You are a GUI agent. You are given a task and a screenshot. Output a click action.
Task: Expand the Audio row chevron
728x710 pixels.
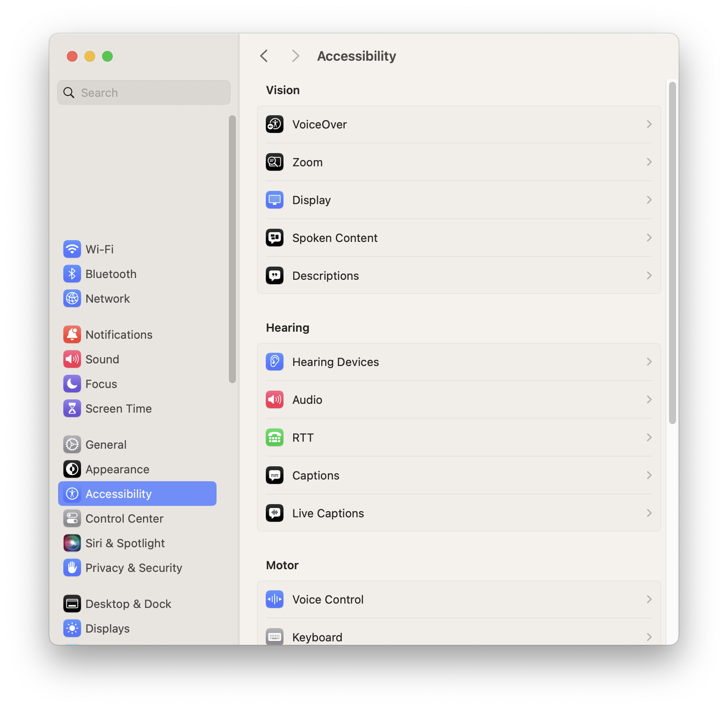(649, 400)
